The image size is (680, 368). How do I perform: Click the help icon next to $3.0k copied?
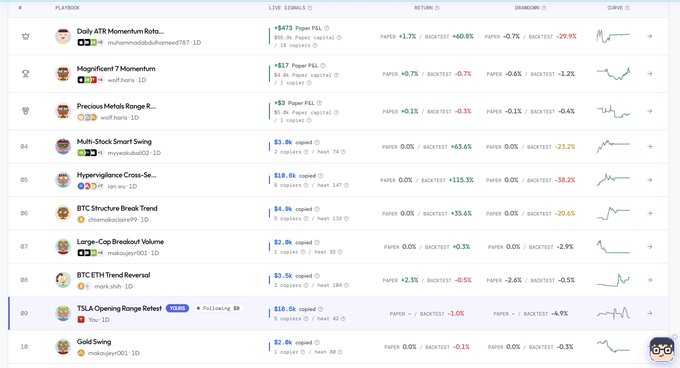(317, 142)
